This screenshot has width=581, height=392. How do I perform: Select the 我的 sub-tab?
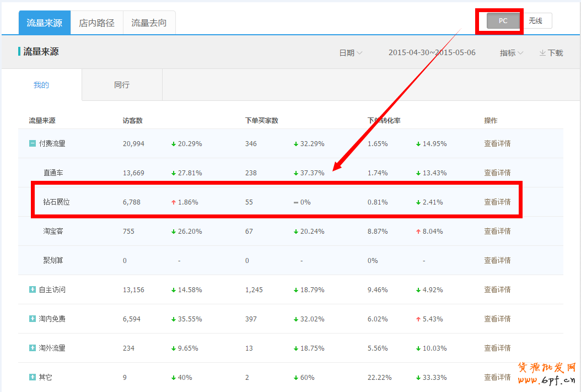(41, 85)
